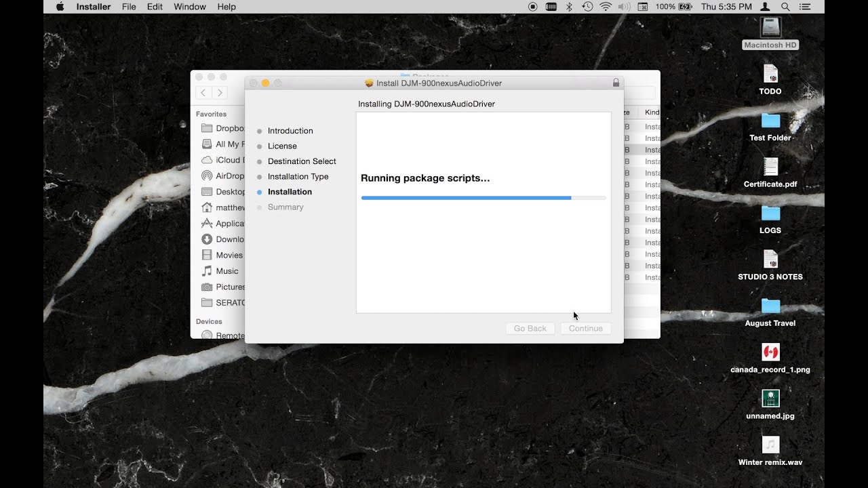Select August Travel folder on desktop
The width and height of the screenshot is (868, 488).
[x=770, y=312]
